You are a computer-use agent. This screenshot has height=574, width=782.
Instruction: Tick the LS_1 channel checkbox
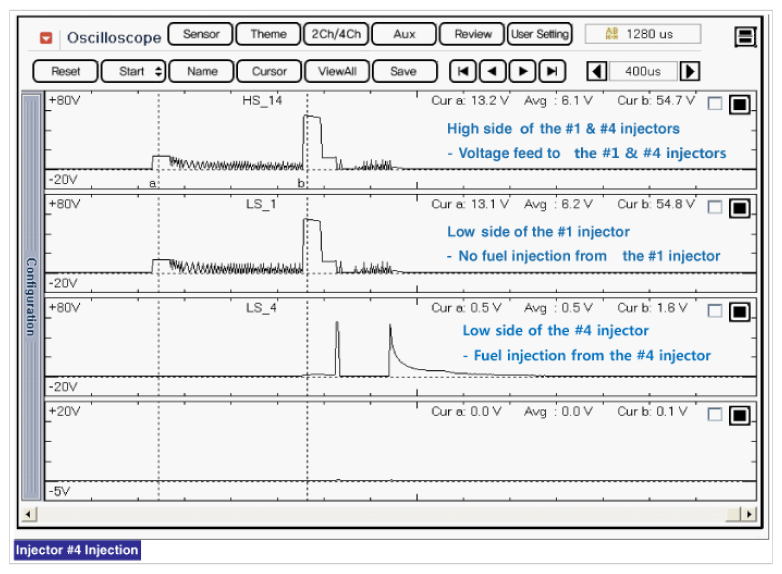714,208
